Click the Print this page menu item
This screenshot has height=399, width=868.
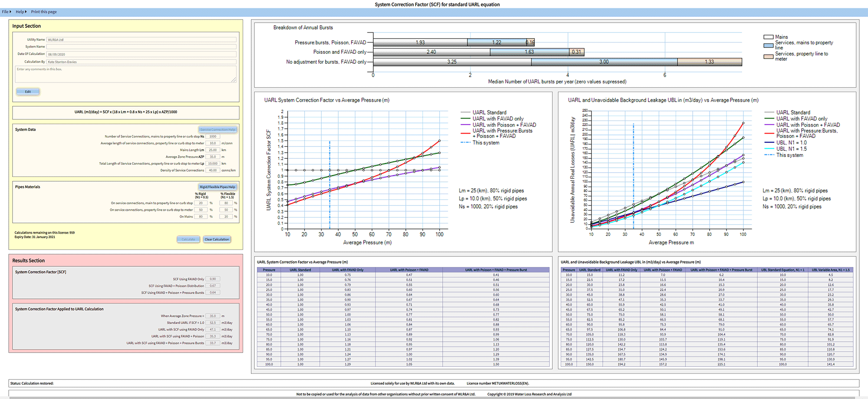[44, 12]
